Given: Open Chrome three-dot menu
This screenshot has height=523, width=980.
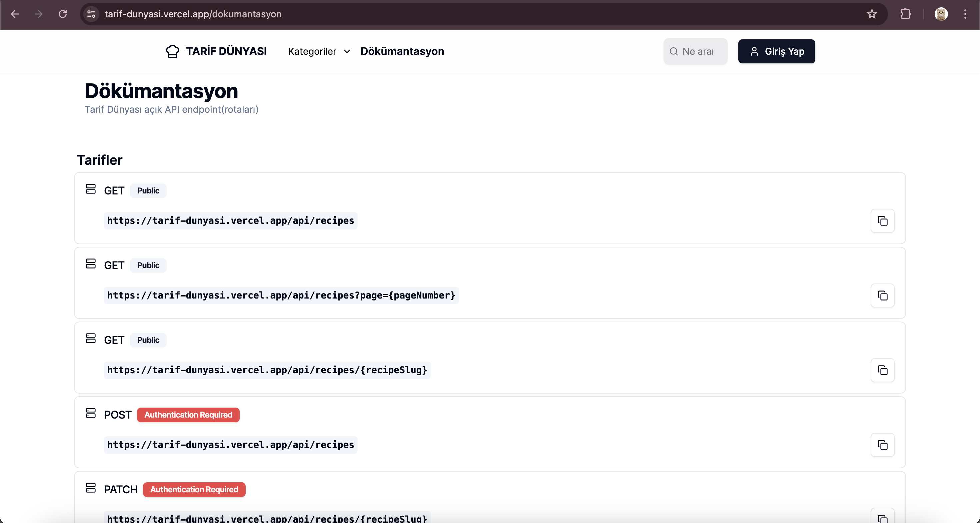Looking at the screenshot, I should coord(965,14).
